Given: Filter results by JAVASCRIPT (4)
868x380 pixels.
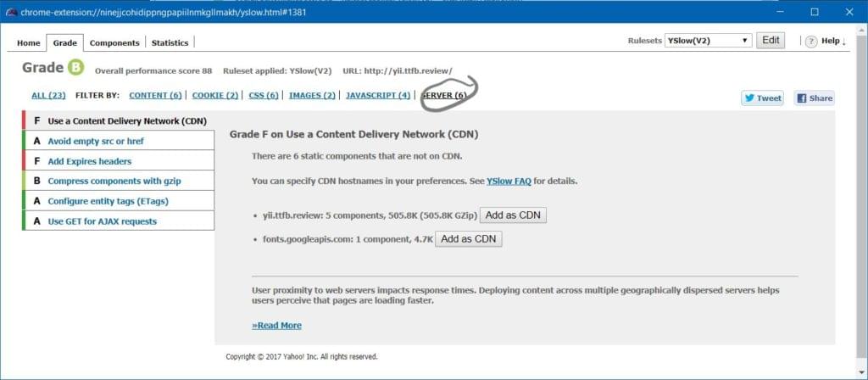Looking at the screenshot, I should [x=378, y=95].
